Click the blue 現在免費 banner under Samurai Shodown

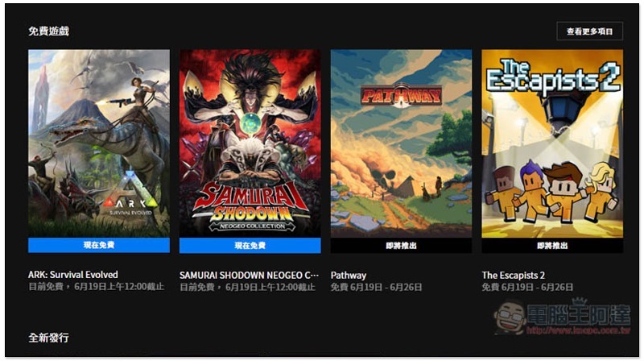coord(250,246)
